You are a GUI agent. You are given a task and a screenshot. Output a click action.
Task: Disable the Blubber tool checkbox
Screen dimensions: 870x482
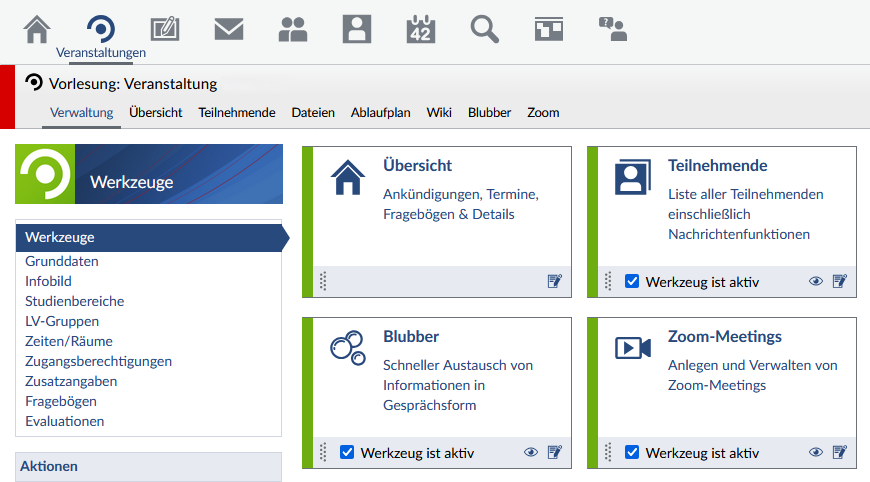(x=347, y=453)
